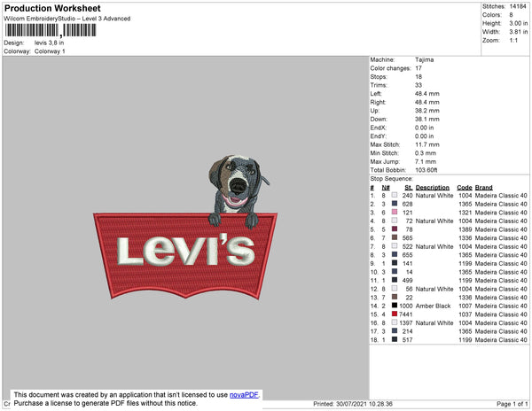Click the Height value 3.00 in
The image size is (532, 411).
point(518,23)
